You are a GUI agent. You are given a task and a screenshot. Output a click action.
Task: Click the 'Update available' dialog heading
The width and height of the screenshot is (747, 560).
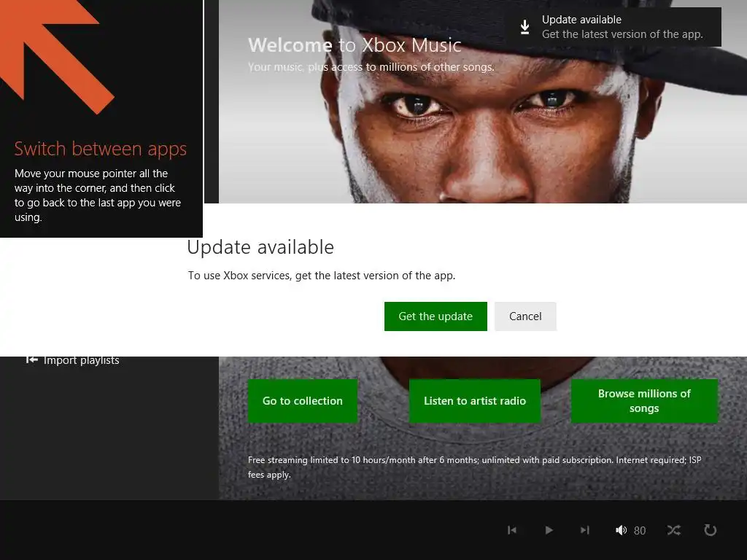[260, 247]
